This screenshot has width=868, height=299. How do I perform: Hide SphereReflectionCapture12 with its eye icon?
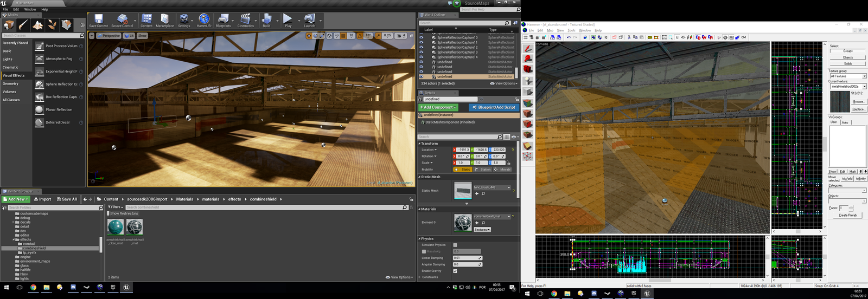point(421,47)
